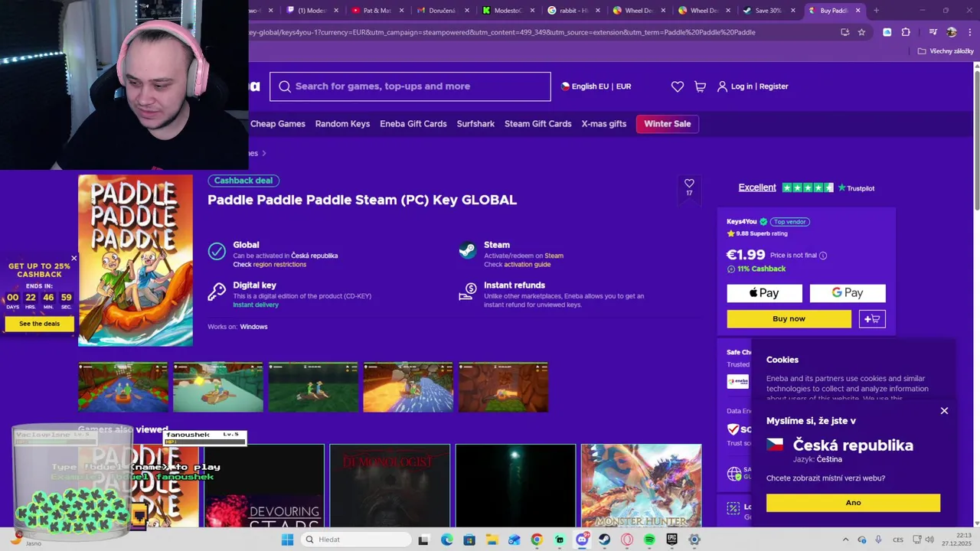Pay with the Google Pay button
980x551 pixels.
pos(848,293)
